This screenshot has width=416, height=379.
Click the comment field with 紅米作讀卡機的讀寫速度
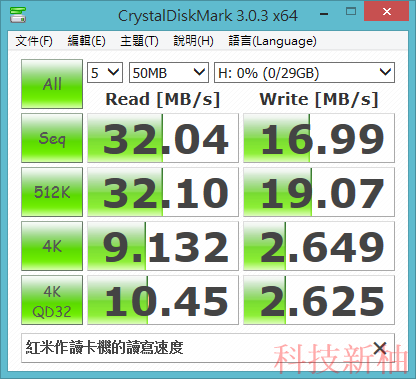[208, 348]
